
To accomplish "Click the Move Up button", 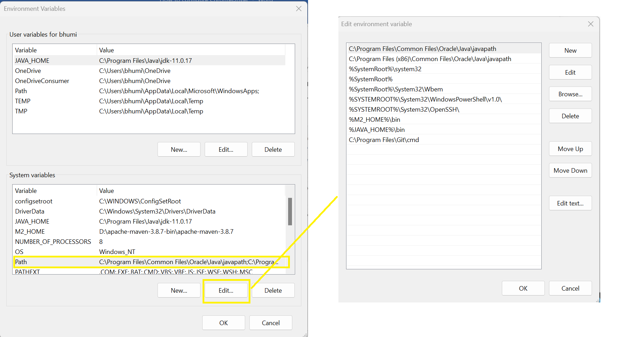I will click(570, 149).
